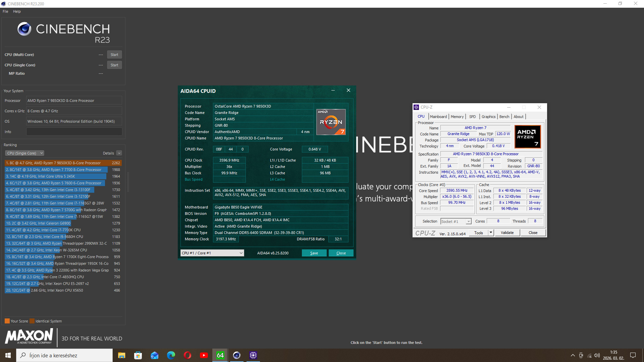
Task: Click the Opera browser taskbar icon
Action: 187,355
